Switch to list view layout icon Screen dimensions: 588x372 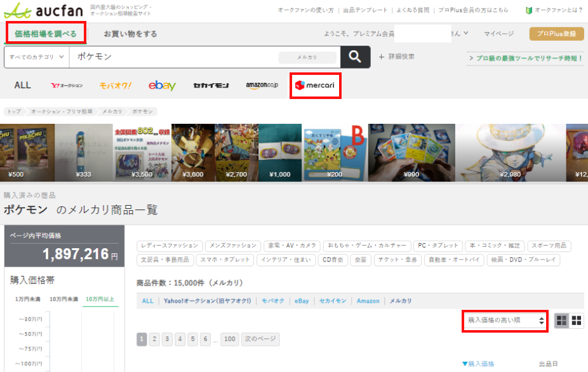(x=561, y=320)
